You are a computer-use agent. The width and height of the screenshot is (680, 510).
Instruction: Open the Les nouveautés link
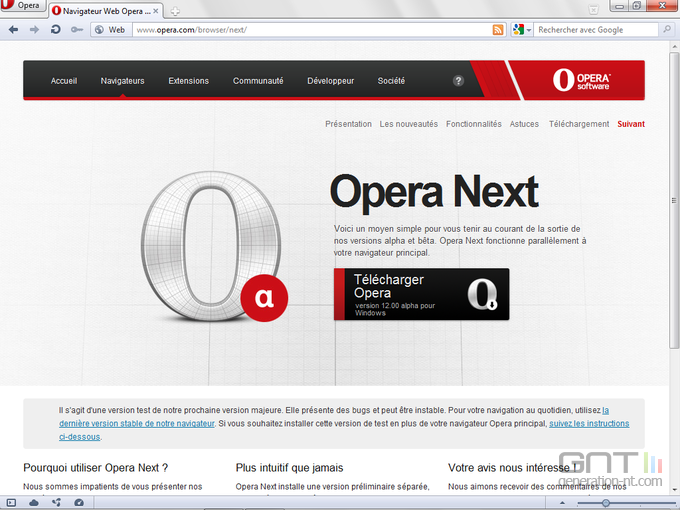tap(409, 124)
